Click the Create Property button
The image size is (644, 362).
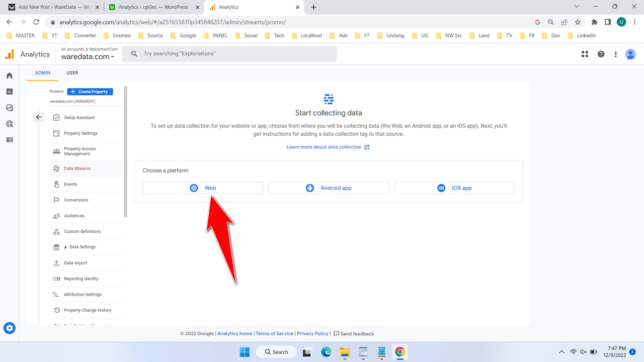click(90, 92)
